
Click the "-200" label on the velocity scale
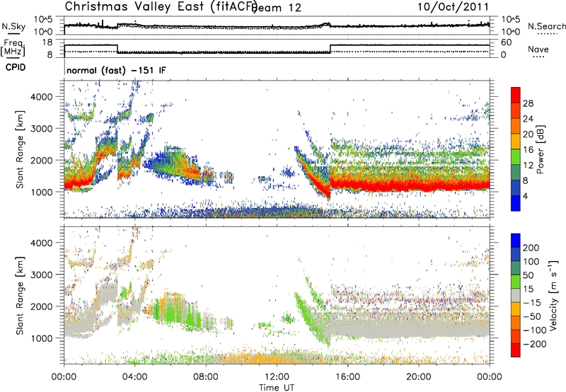534,344
